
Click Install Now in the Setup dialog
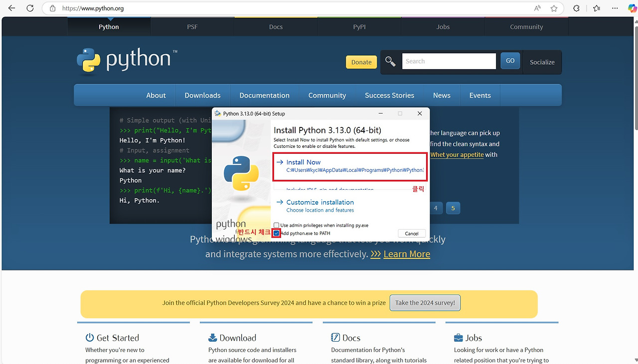click(x=350, y=166)
